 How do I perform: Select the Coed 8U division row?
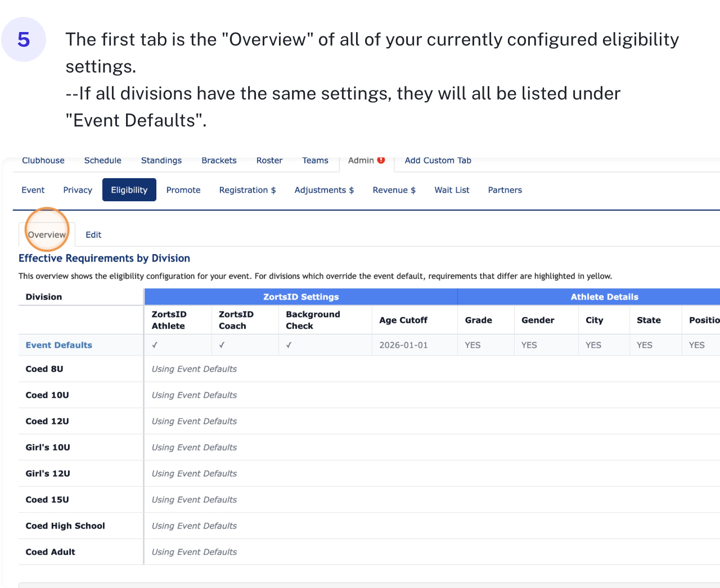44,369
